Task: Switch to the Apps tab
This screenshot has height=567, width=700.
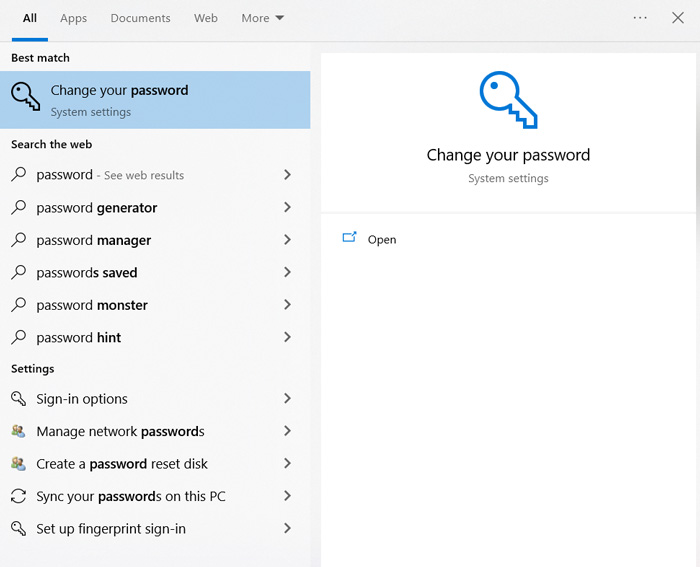Action: [73, 18]
